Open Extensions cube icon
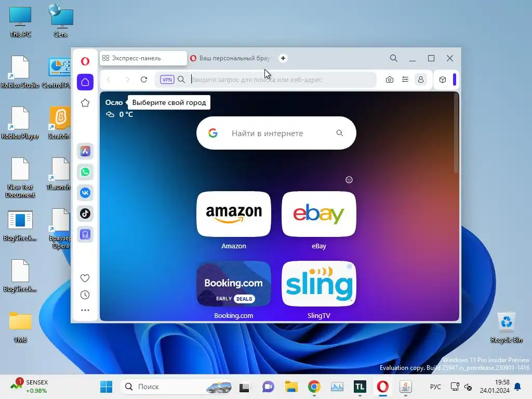The height and width of the screenshot is (399, 532). click(x=443, y=79)
